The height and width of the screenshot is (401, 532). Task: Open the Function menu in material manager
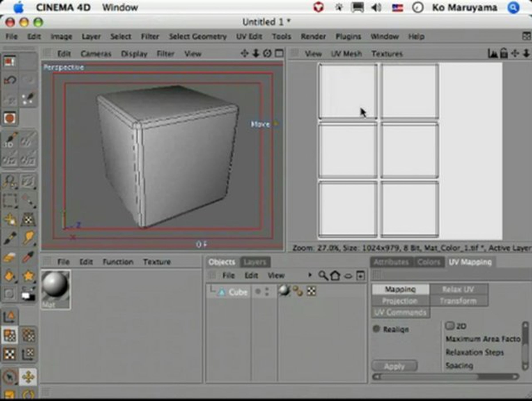[118, 262]
